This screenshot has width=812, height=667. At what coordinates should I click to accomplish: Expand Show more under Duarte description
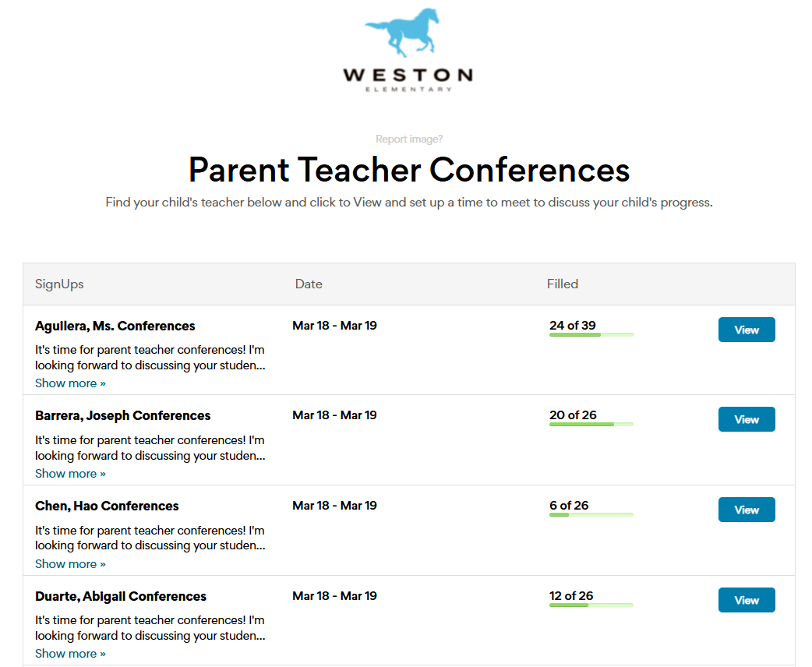click(70, 654)
